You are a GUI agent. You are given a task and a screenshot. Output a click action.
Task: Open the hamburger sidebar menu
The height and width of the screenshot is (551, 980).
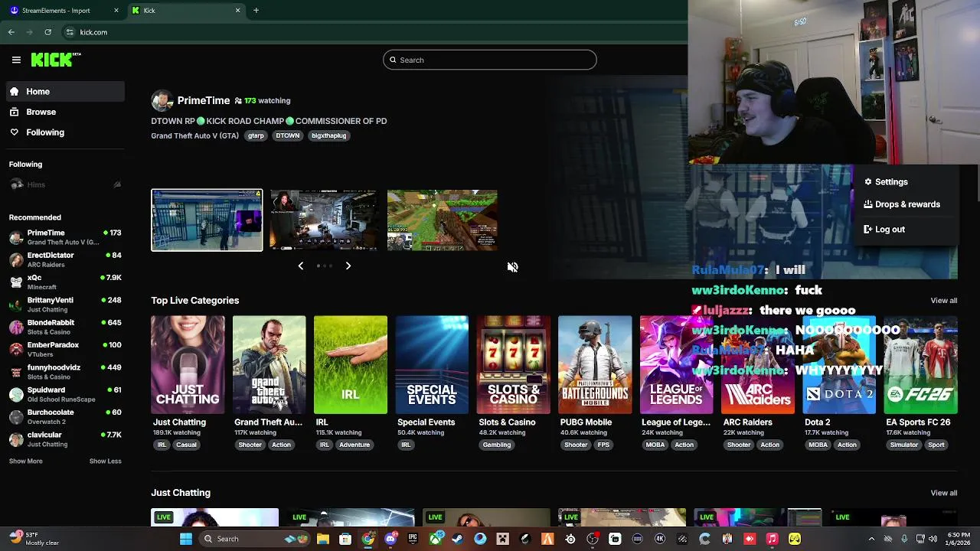16,60
